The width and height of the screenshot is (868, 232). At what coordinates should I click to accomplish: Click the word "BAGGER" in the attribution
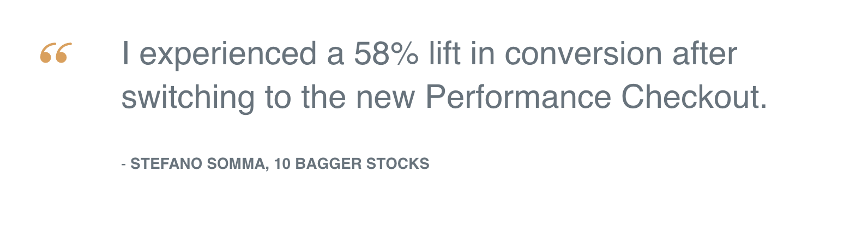(328, 164)
